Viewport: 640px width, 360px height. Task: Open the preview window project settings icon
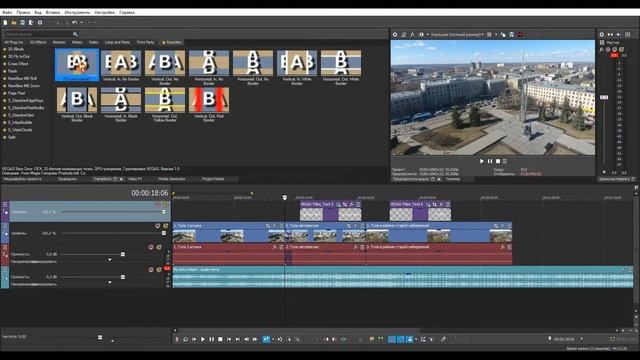pos(395,35)
